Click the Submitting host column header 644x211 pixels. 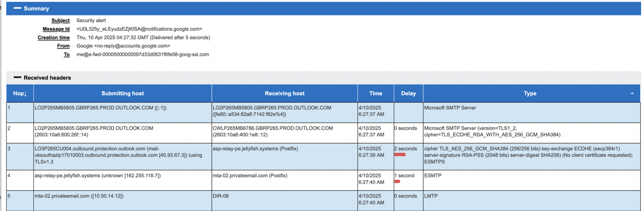122,93
